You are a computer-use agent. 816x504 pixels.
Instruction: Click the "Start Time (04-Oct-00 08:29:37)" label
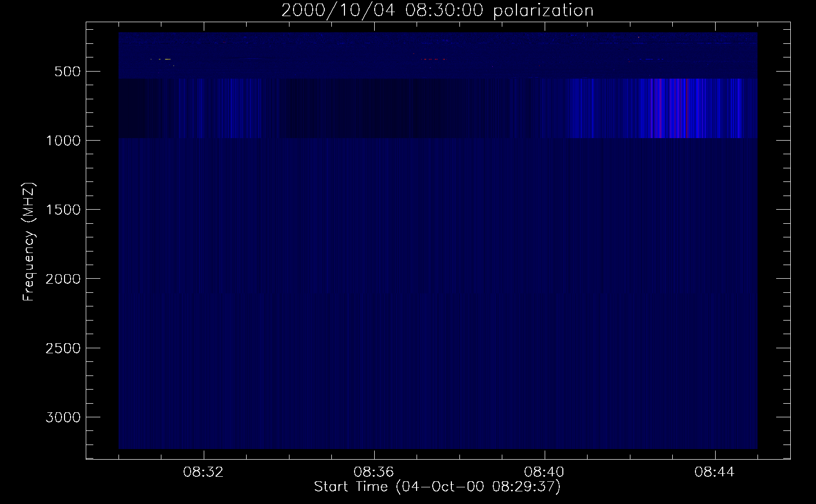[437, 487]
